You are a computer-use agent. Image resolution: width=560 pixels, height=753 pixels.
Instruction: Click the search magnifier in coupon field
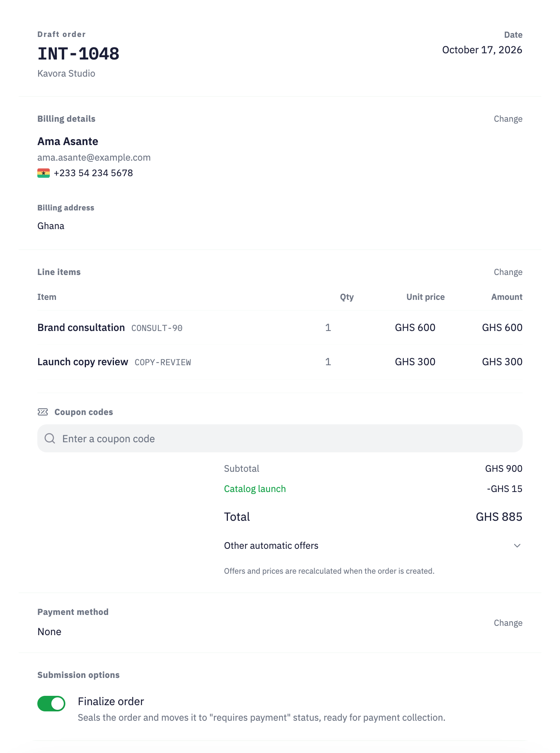point(50,438)
